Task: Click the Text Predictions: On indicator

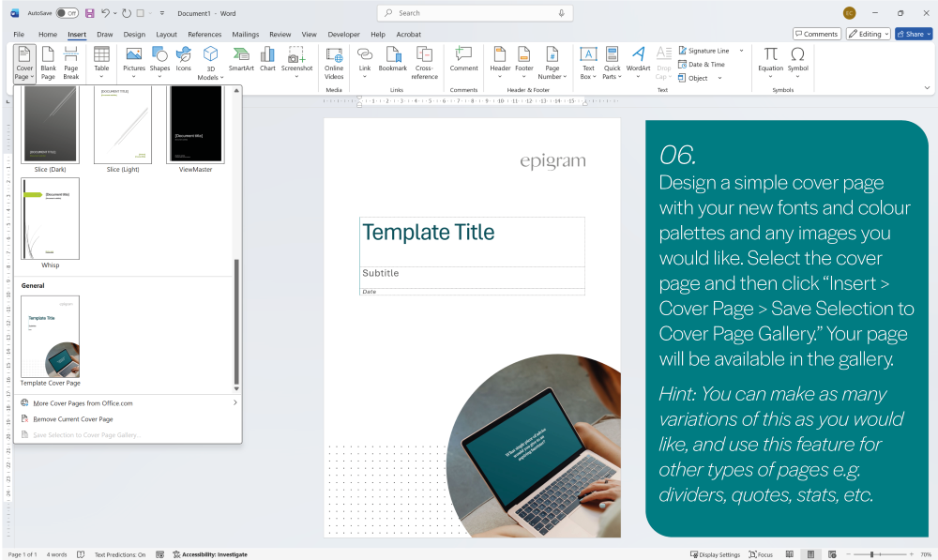Action: point(120,554)
